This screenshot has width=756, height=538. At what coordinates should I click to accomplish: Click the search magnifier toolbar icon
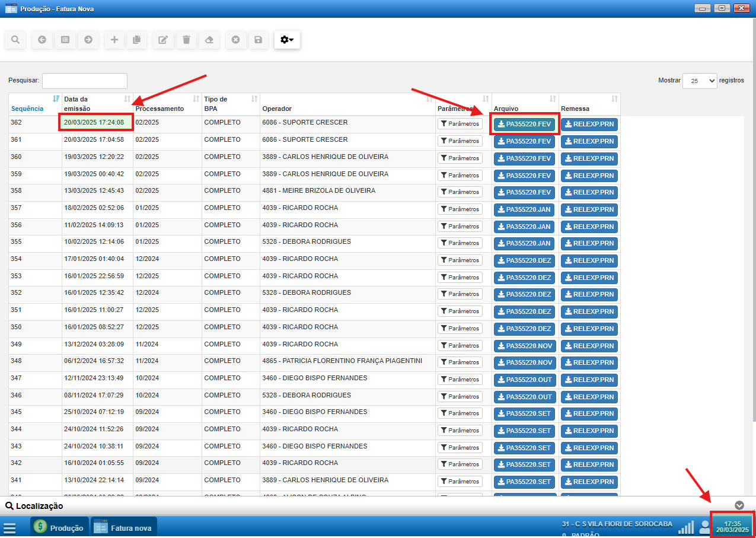point(15,40)
